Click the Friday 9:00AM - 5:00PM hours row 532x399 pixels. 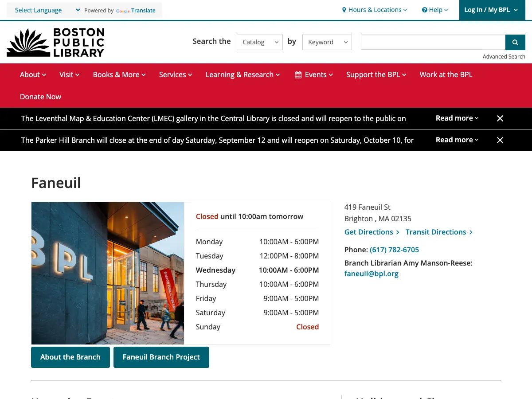point(257,298)
